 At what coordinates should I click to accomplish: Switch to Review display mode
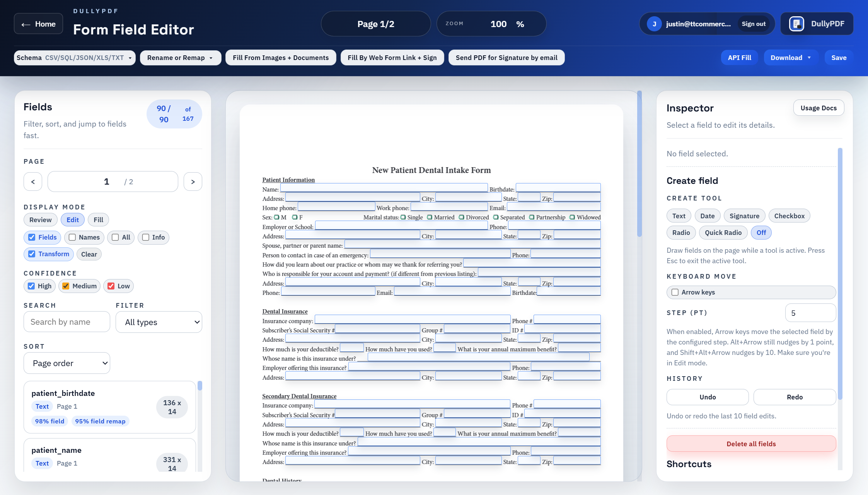[40, 219]
